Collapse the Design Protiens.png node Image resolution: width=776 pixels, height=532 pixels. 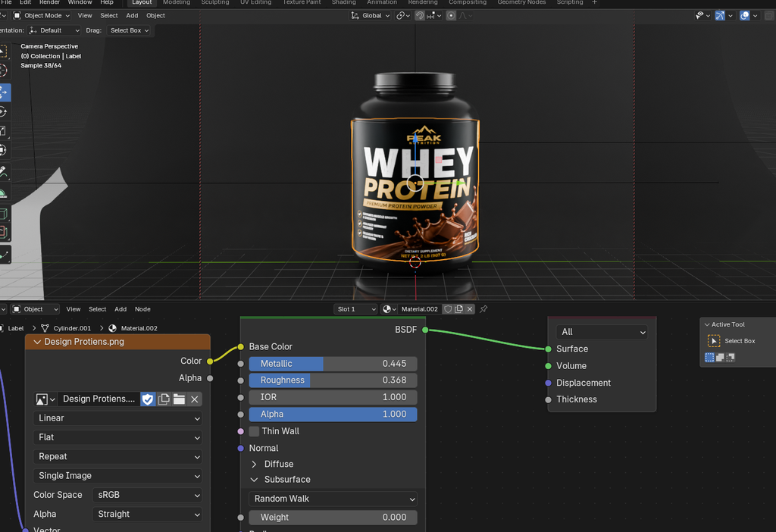click(x=37, y=342)
